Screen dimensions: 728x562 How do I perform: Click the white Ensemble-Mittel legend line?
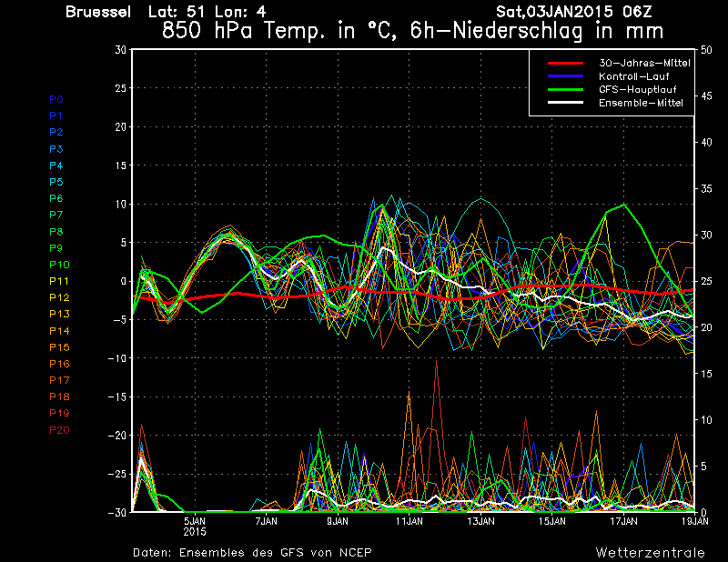pyautogui.click(x=565, y=103)
